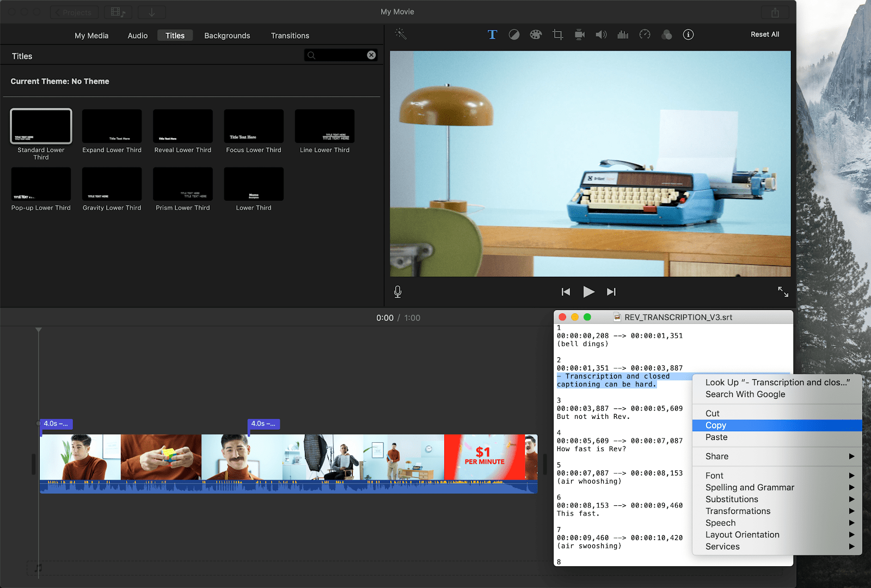
Task: Open the Titles text settings (T icon)
Action: [x=492, y=34]
